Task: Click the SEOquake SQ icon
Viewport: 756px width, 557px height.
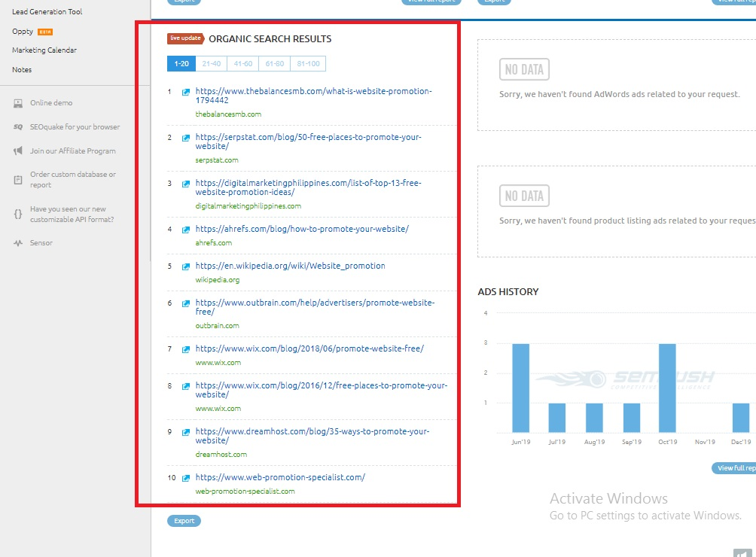Action: pos(18,126)
